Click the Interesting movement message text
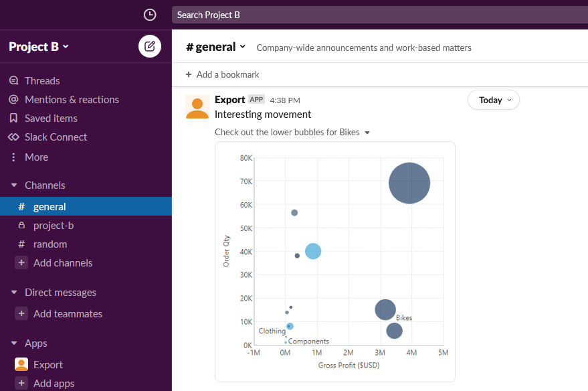 [x=262, y=114]
